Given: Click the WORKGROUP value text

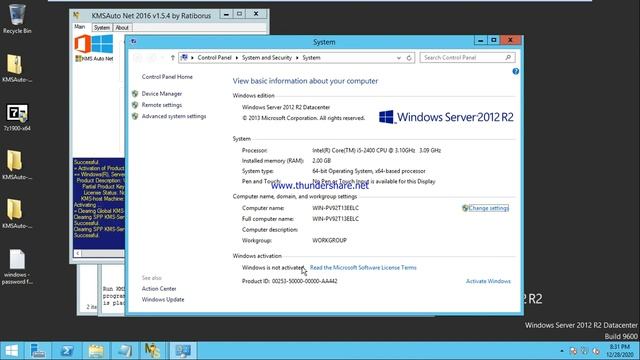Looking at the screenshot, I should (x=329, y=240).
